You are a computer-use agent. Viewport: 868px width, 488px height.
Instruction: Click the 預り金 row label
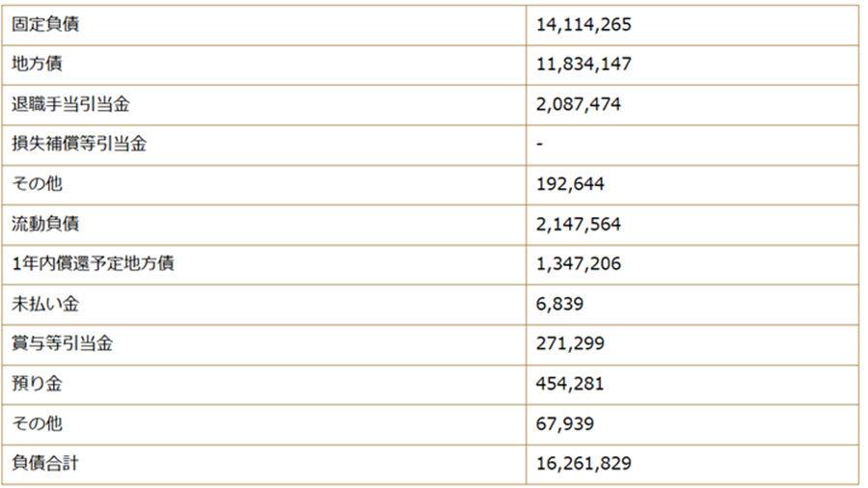point(37,384)
